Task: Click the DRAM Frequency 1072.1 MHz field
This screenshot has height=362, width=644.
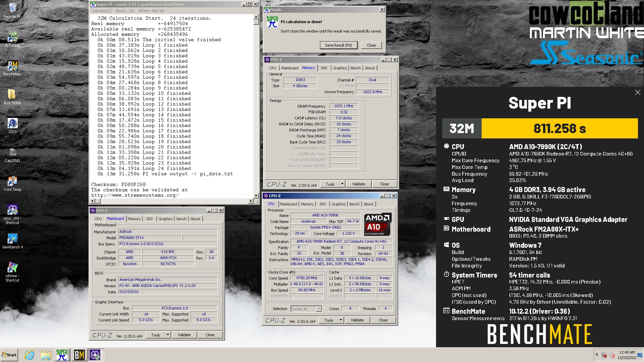Action: [344, 106]
